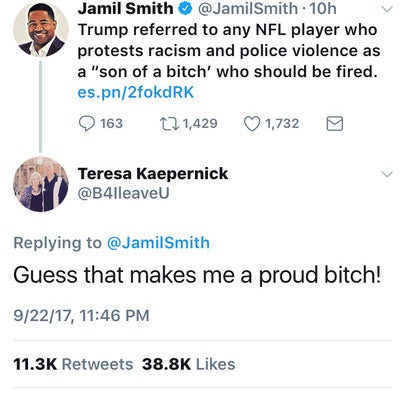View the 11.3K Retweets list

(x=73, y=364)
